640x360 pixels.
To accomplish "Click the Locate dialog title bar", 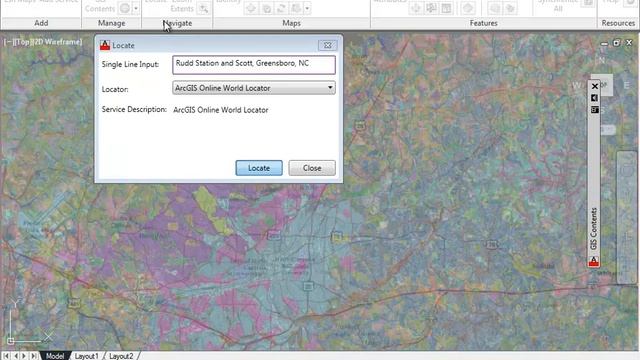I will click(x=218, y=45).
